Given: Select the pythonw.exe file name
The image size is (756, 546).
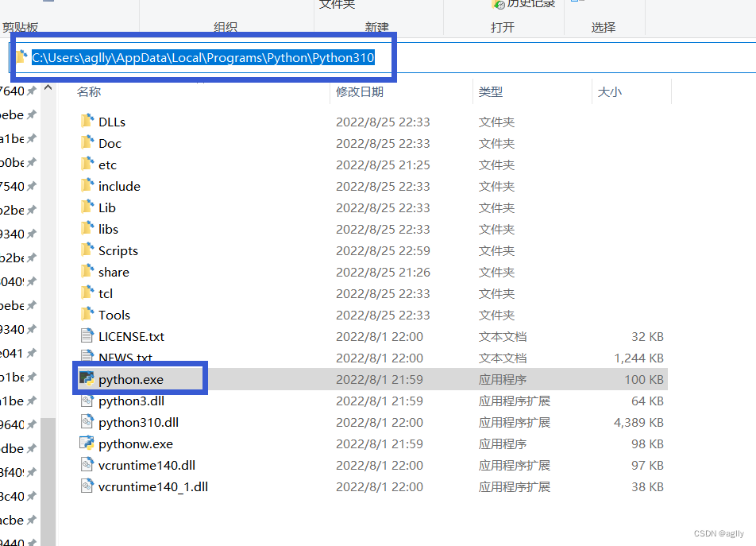Looking at the screenshot, I should (x=136, y=444).
